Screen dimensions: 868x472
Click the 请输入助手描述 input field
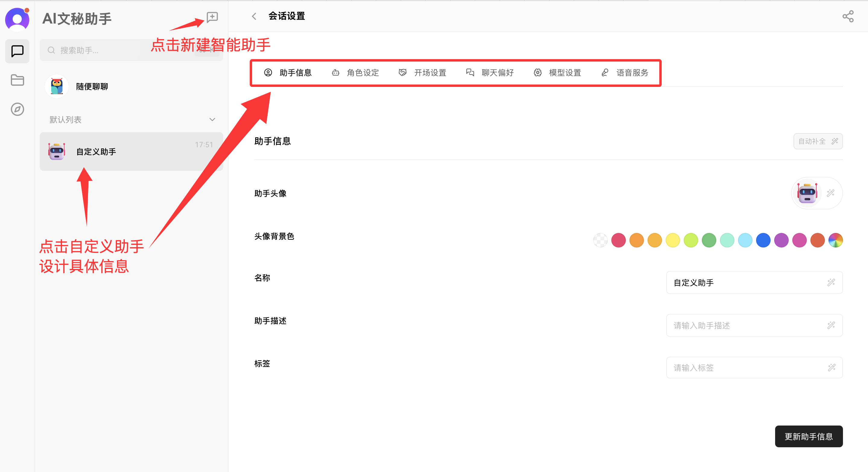(x=754, y=325)
